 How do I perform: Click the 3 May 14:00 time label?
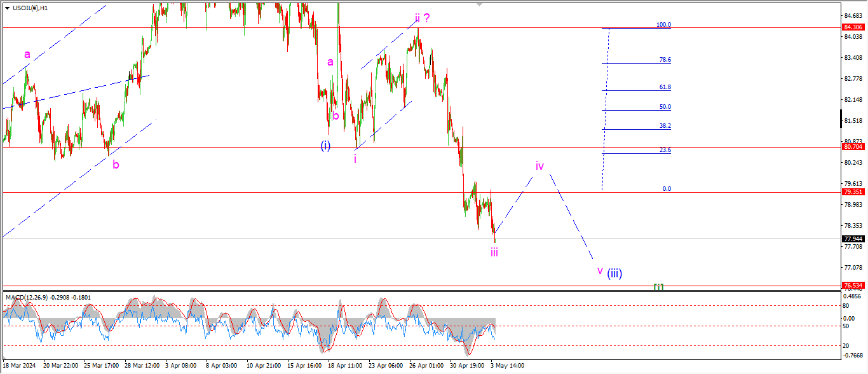(x=507, y=366)
